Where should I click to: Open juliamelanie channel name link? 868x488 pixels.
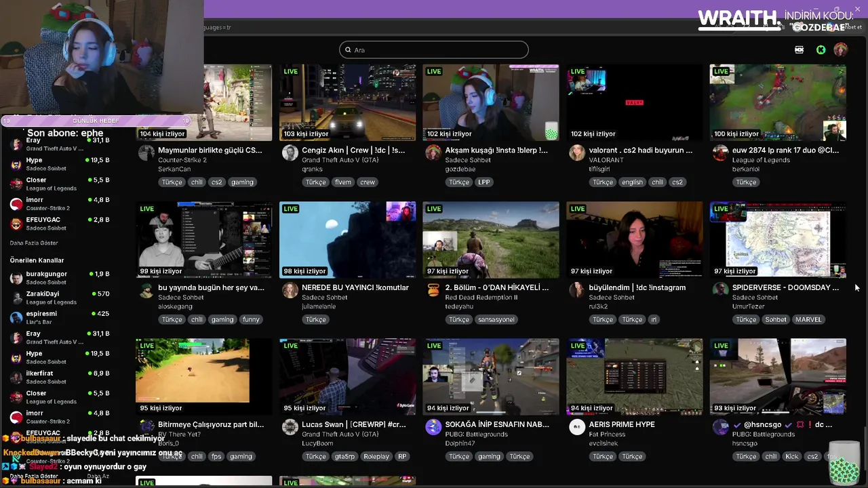pyautogui.click(x=319, y=306)
